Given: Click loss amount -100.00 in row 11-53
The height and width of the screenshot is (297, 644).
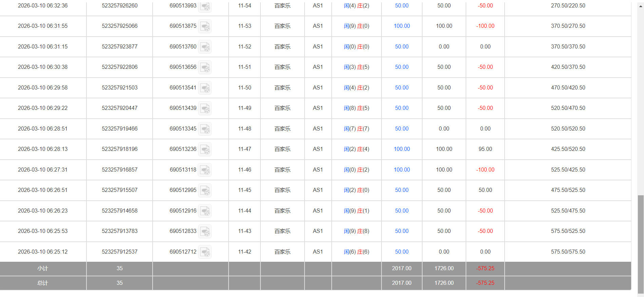Looking at the screenshot, I should pyautogui.click(x=485, y=26).
